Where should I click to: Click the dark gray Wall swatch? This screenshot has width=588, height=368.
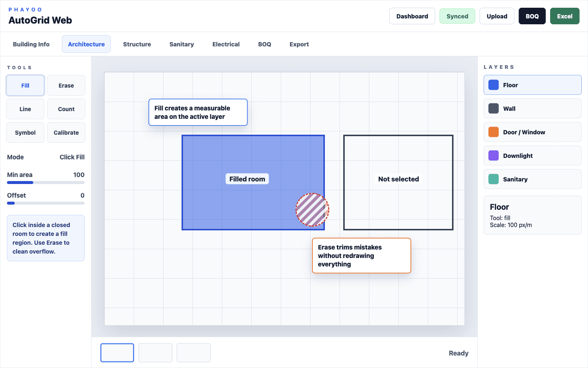494,109
